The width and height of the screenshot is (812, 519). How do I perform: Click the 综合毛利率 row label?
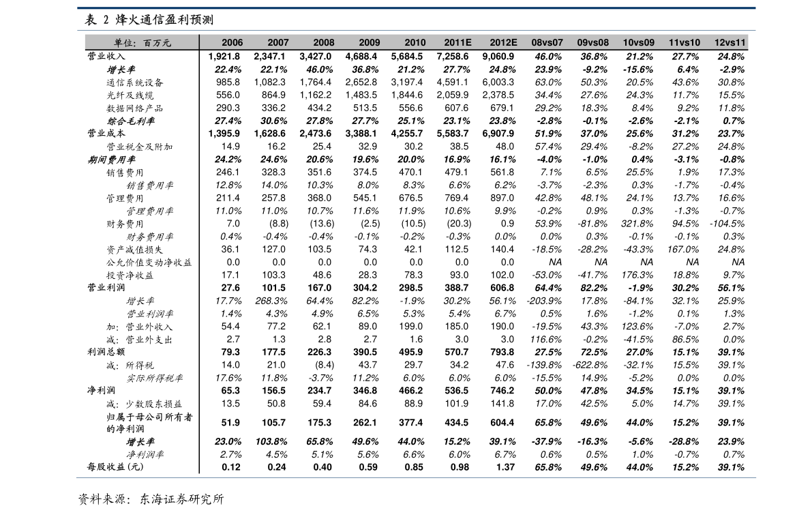pyautogui.click(x=130, y=121)
